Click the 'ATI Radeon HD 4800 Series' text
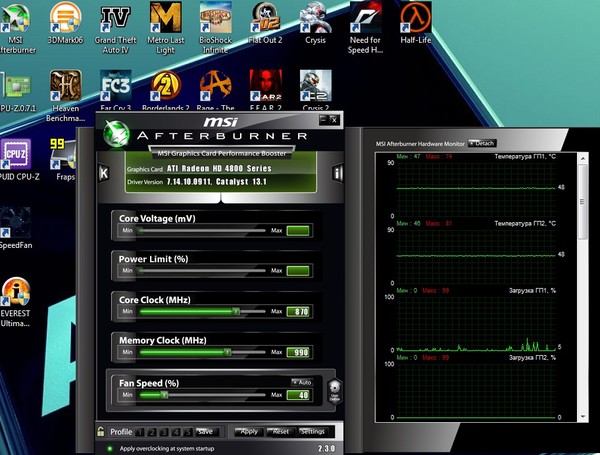 coord(219,168)
